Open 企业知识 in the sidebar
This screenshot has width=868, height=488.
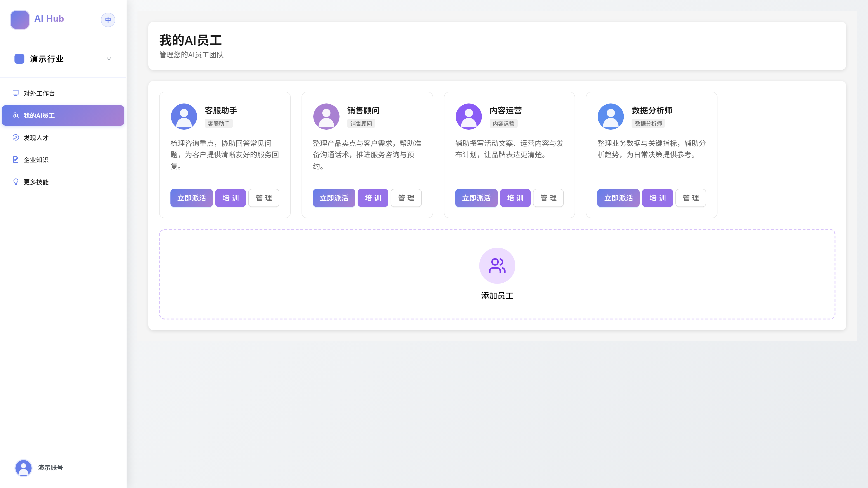pyautogui.click(x=63, y=160)
